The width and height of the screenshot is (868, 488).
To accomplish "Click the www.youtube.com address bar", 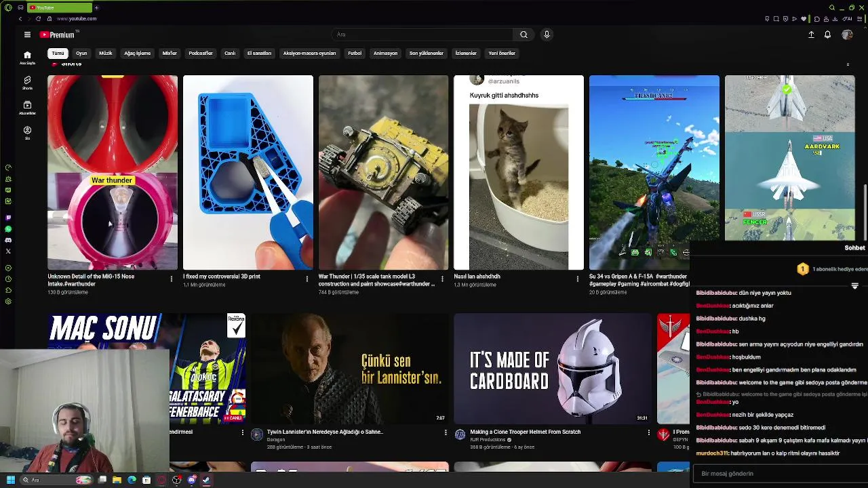I will (77, 18).
